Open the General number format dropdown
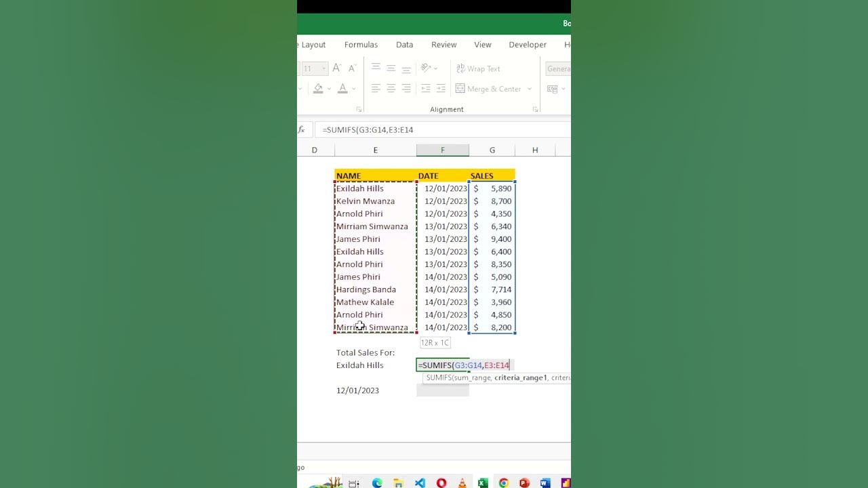The width and height of the screenshot is (868, 488). 558,68
